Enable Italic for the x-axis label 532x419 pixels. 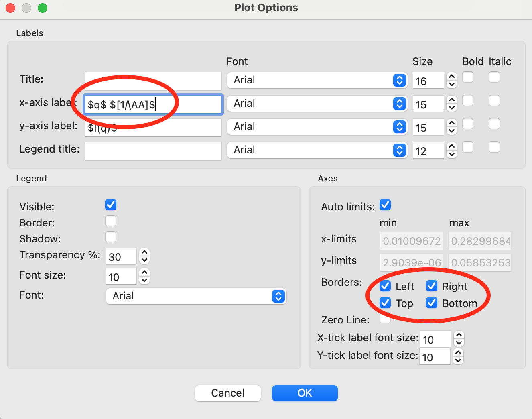pyautogui.click(x=494, y=100)
